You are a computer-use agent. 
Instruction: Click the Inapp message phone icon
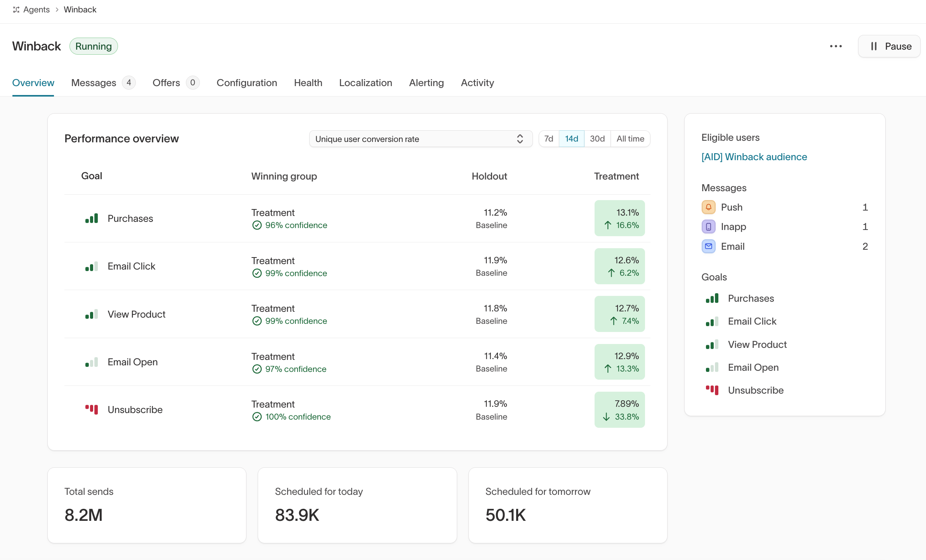pos(708,226)
